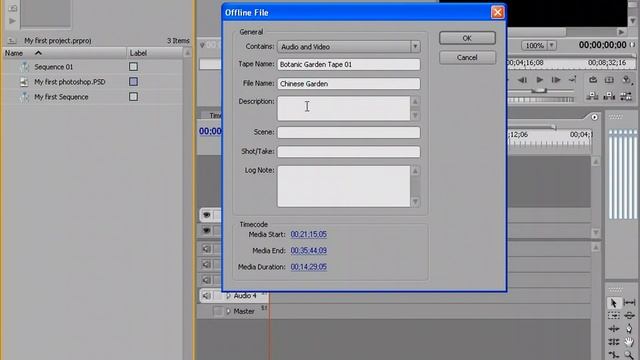Select the Hand tool
The image size is (640, 360).
[x=629, y=341]
